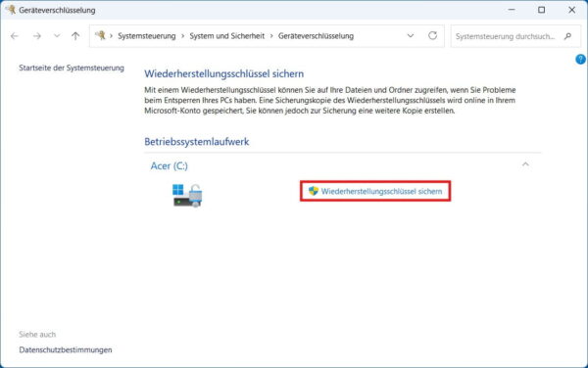
Task: Collapse the Acer (C:) drive section
Action: click(x=525, y=164)
